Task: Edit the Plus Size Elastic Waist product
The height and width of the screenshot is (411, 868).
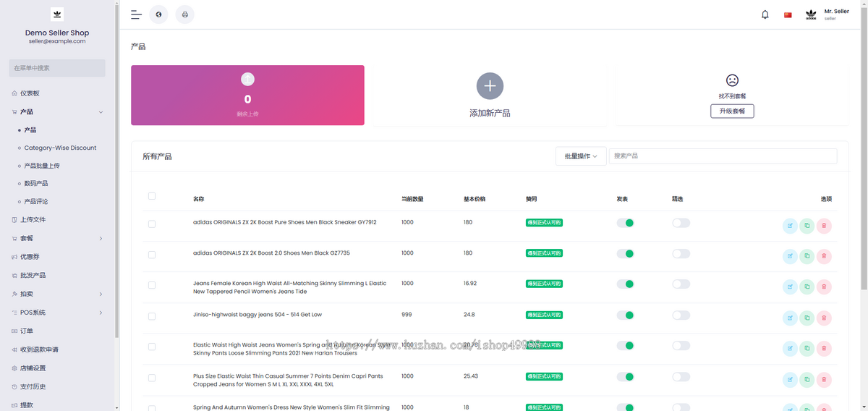Action: click(791, 379)
